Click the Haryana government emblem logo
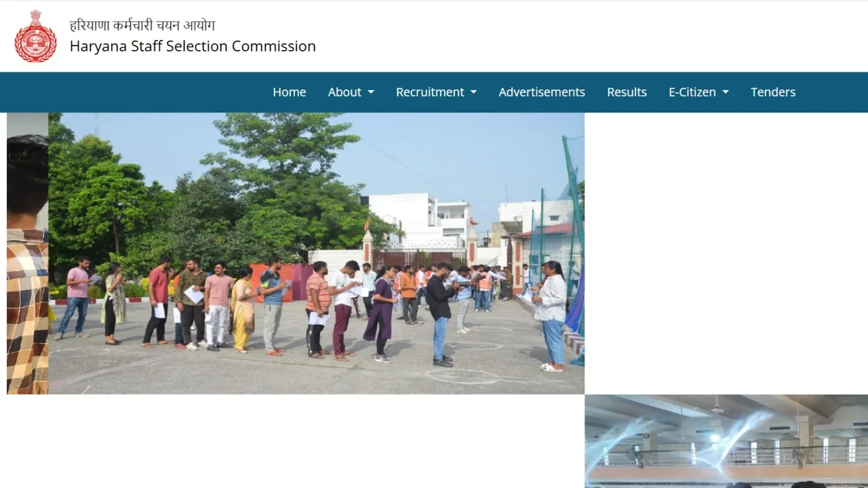This screenshot has height=488, width=868. [36, 36]
